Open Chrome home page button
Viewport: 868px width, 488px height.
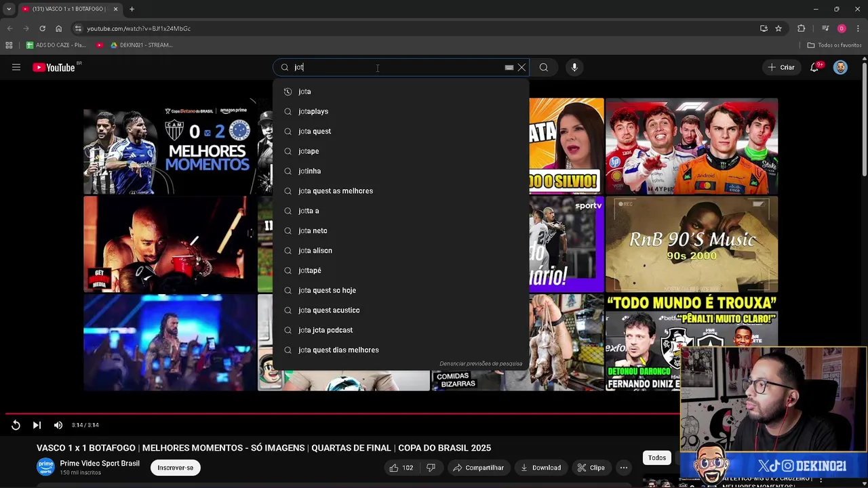click(58, 28)
